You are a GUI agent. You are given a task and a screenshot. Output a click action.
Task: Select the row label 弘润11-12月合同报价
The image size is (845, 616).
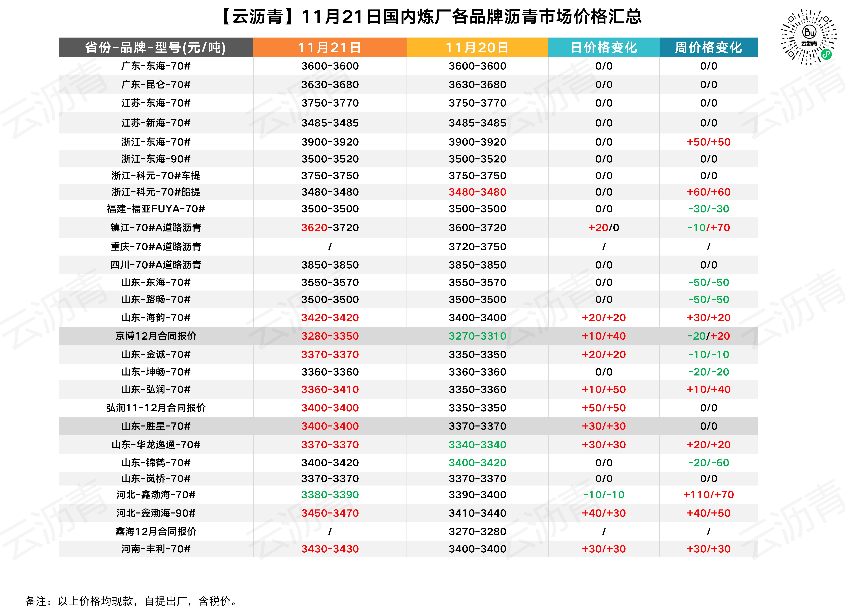click(x=156, y=408)
